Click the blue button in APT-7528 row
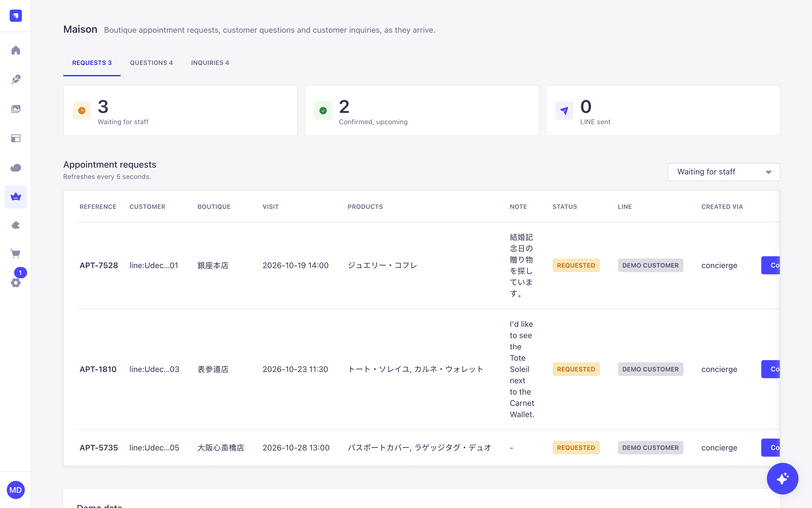The image size is (812, 508). (x=770, y=265)
